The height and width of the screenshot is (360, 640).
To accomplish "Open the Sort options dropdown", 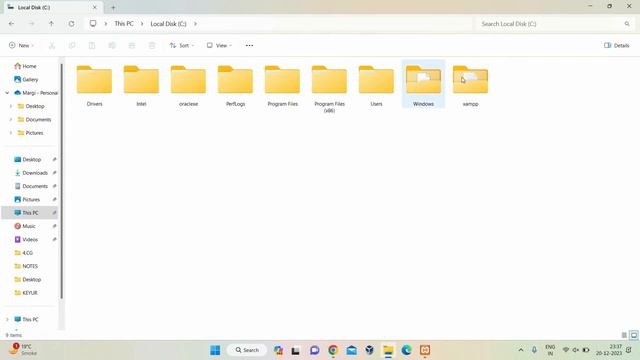I will (182, 45).
